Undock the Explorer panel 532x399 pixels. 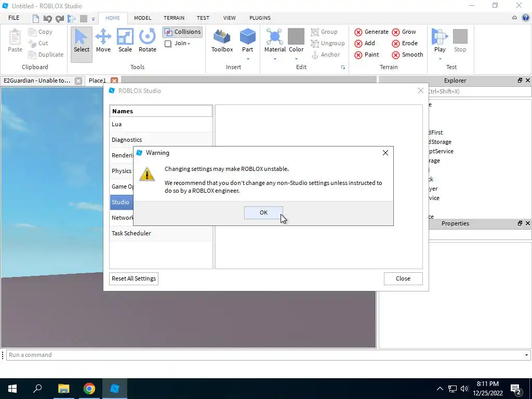520,81
